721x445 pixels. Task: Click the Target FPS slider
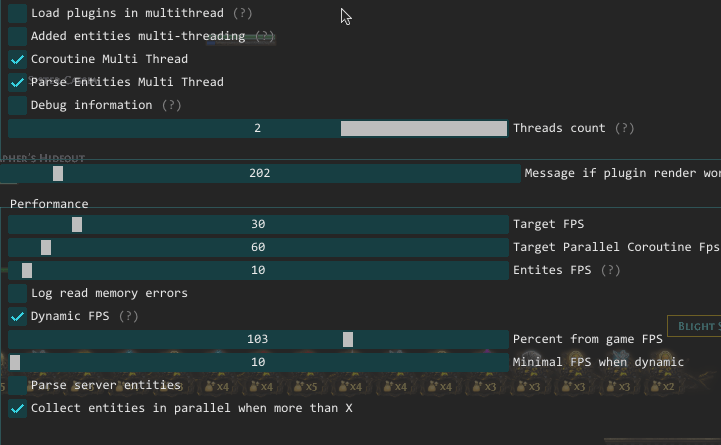[258, 224]
